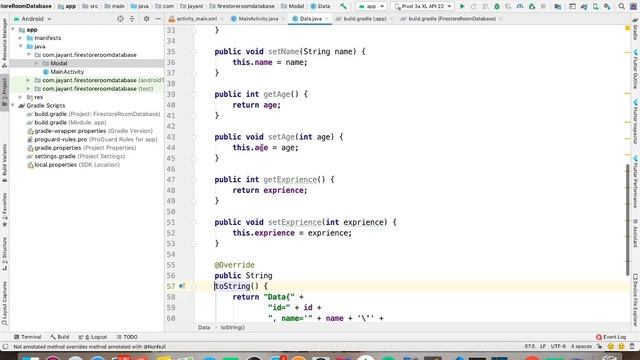
Task: Click the Attach Debugger to process icon
Action: click(531, 6)
